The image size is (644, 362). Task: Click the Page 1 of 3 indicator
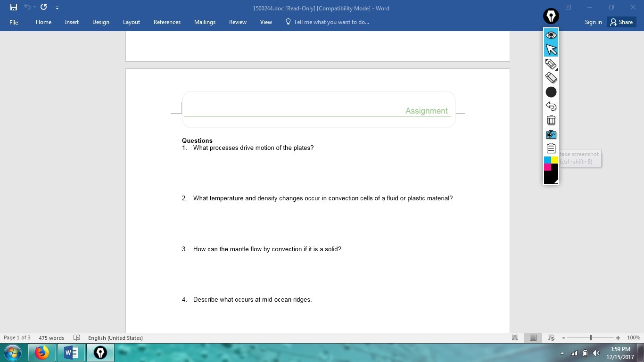coord(17,337)
